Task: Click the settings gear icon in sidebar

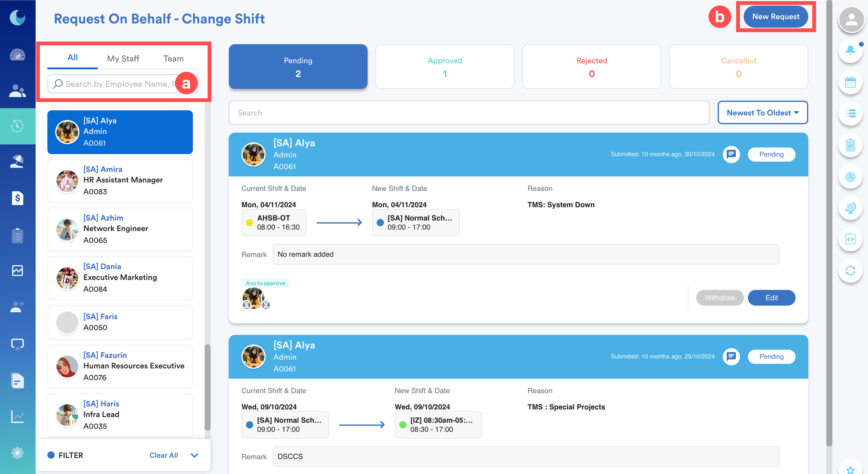Action: point(17,453)
